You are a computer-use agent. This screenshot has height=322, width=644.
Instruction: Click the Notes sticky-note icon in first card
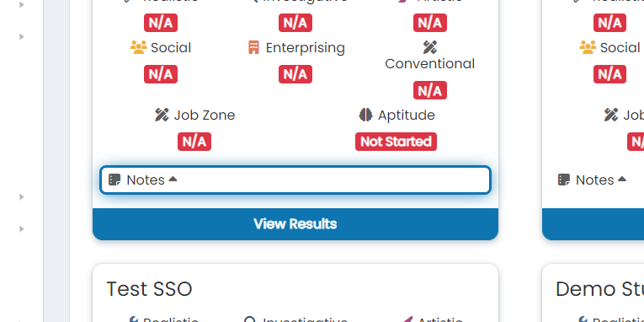pos(114,180)
